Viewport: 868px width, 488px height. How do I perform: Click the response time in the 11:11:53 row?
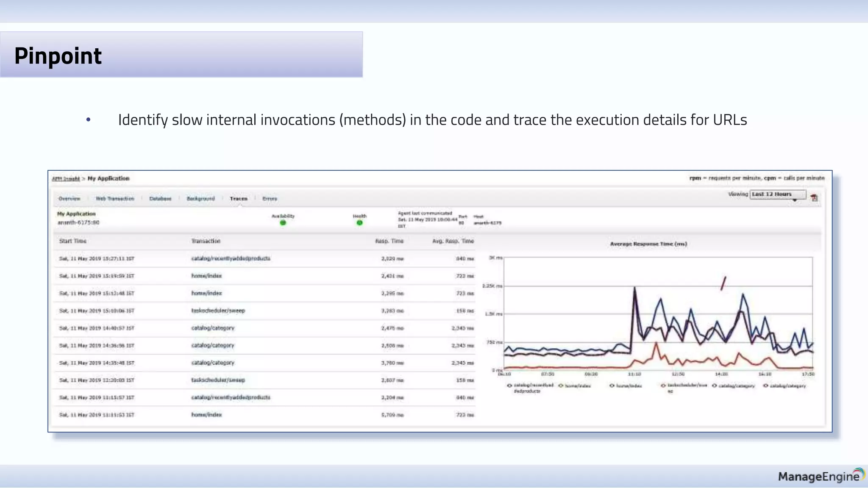[x=392, y=415]
